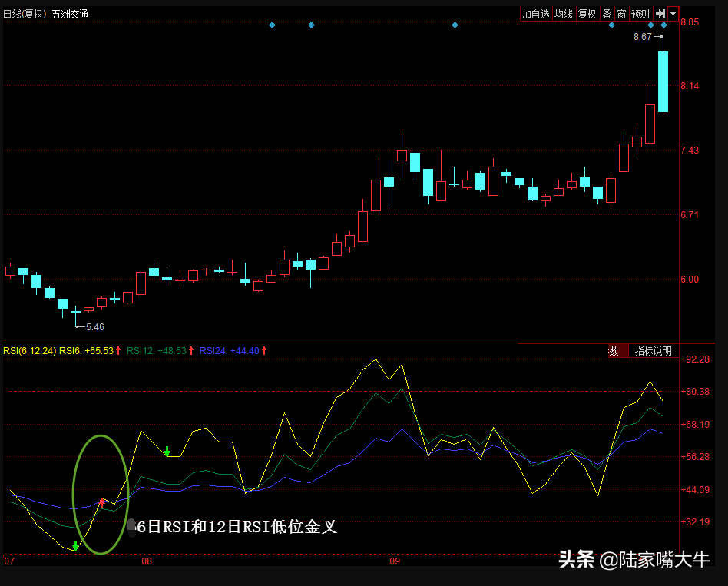Click the 加自选 button

[536, 14]
